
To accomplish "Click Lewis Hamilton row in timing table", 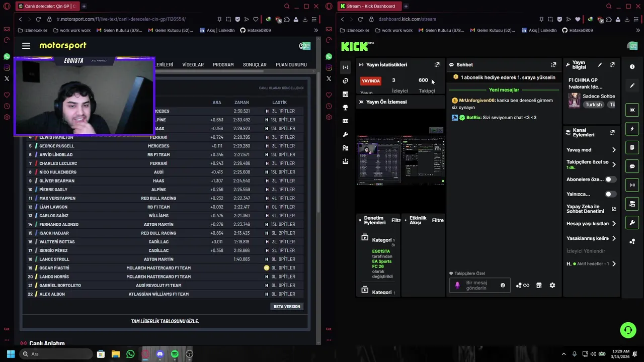I will click(166, 137).
